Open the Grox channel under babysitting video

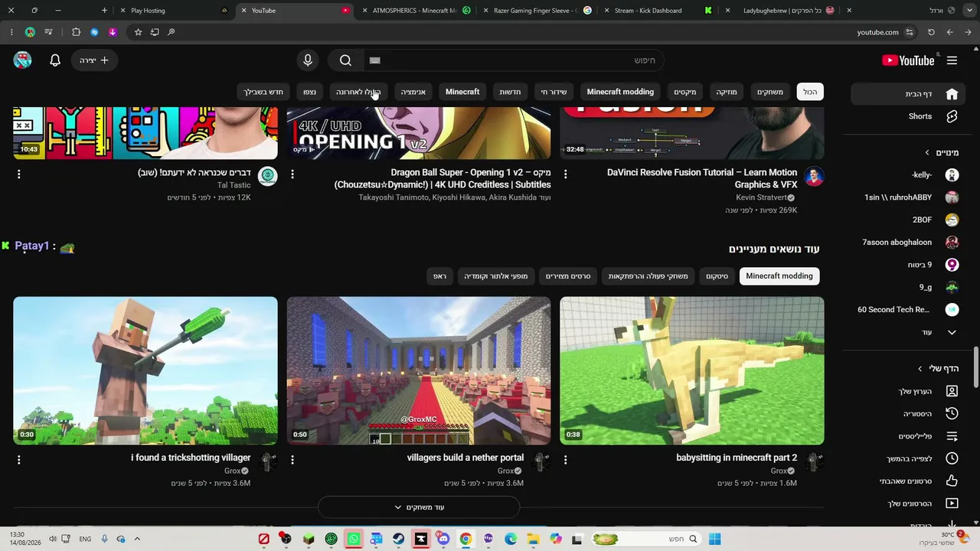pyautogui.click(x=778, y=471)
